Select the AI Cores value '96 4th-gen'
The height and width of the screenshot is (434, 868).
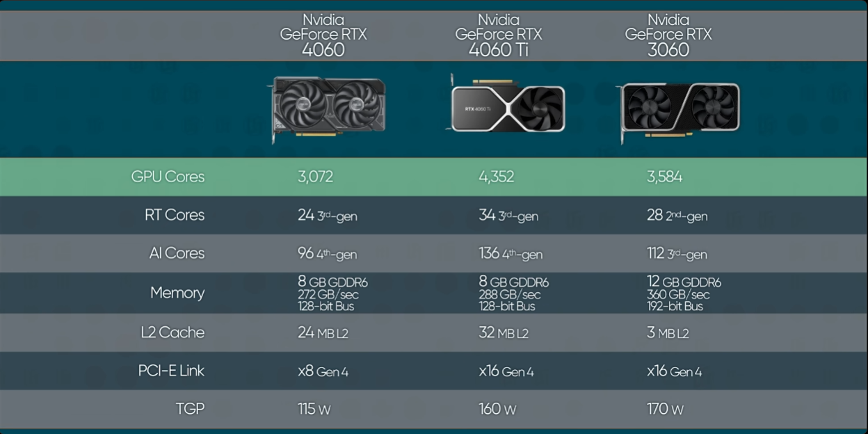(x=328, y=254)
